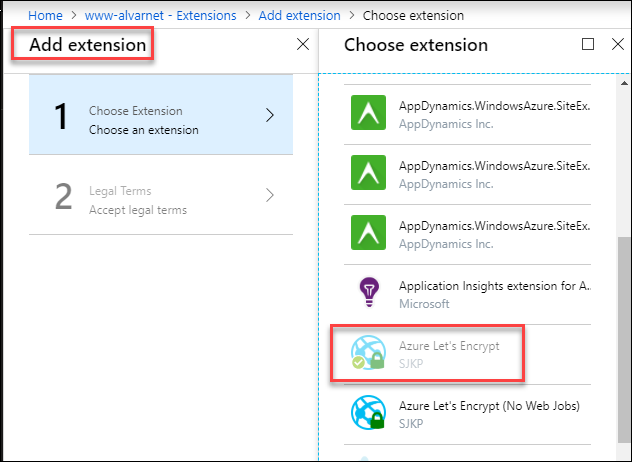Select step 1 Choose Extension
The width and height of the screenshot is (632, 462).
(x=161, y=115)
